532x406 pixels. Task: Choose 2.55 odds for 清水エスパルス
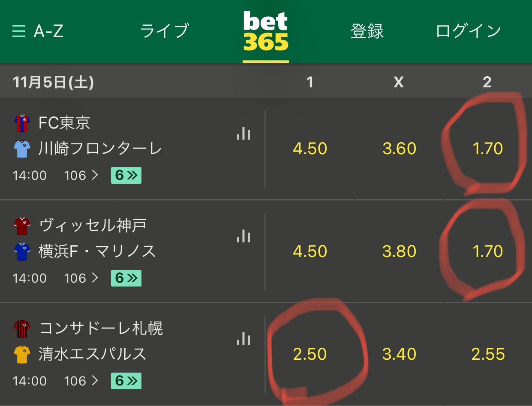488,354
